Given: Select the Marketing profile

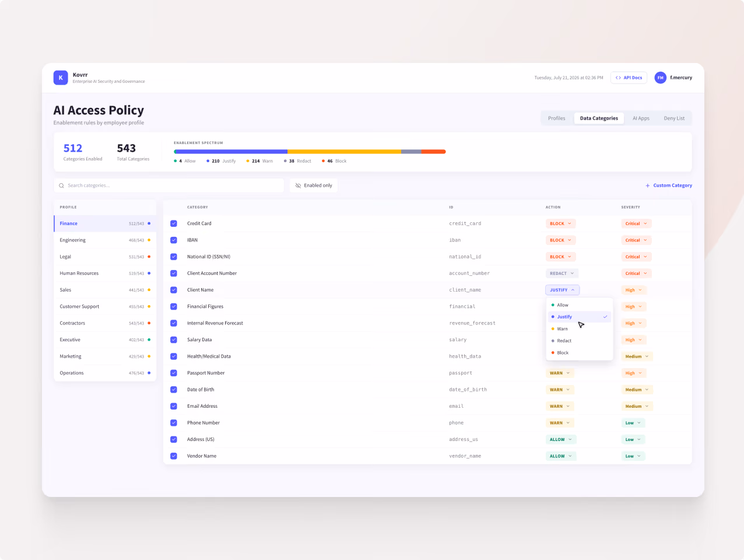Looking at the screenshot, I should point(105,356).
